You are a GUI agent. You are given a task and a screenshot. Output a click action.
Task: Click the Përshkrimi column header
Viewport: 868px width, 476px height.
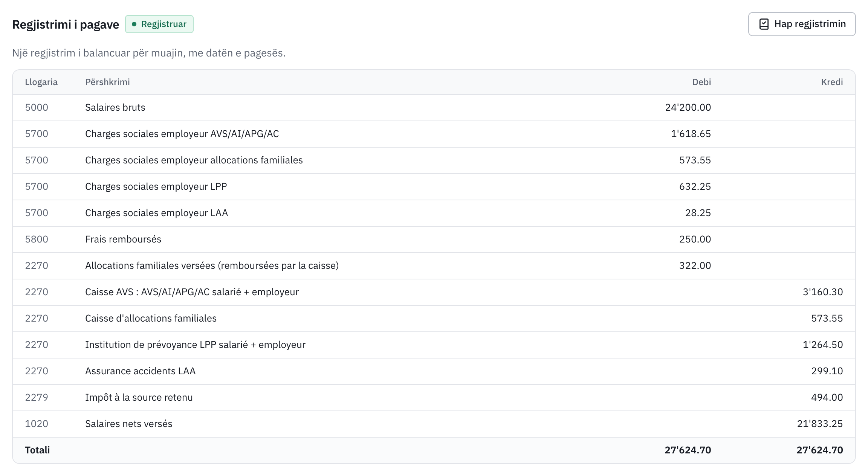pos(107,82)
